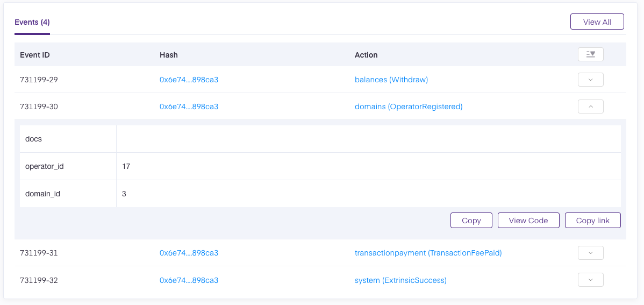This screenshot has width=644, height=305.
Task: Open View Code for the event
Action: (528, 221)
